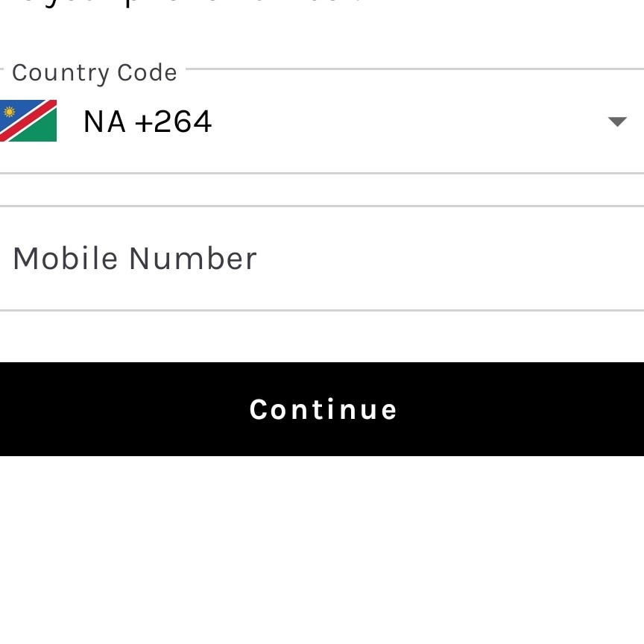
Task: Click the Namibia flag icon
Action: tap(28, 121)
